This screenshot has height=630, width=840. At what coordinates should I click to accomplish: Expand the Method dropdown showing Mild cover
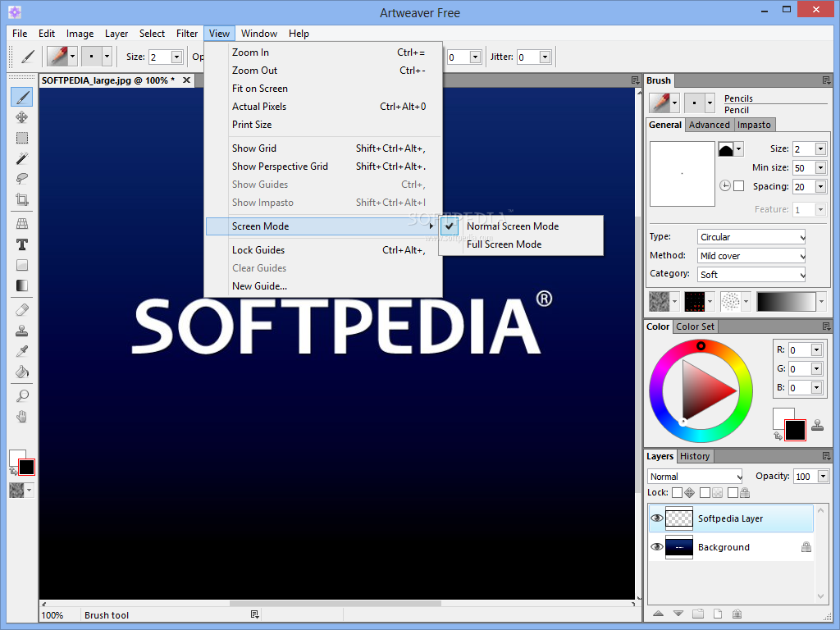(751, 256)
